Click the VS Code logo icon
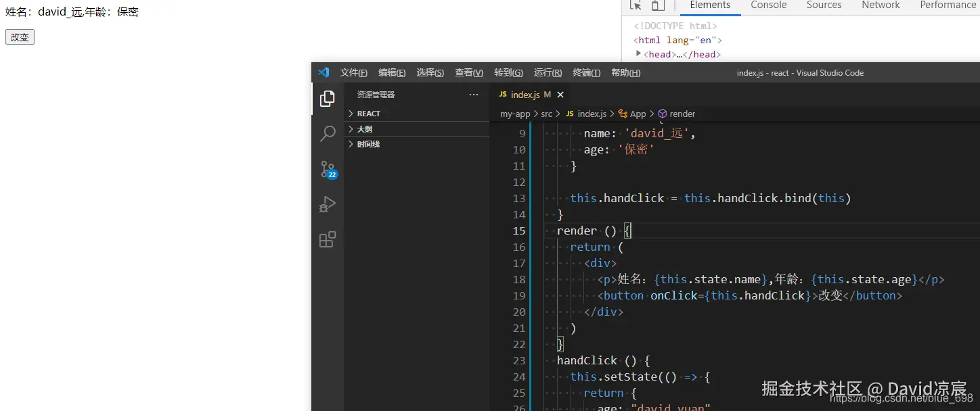 324,72
